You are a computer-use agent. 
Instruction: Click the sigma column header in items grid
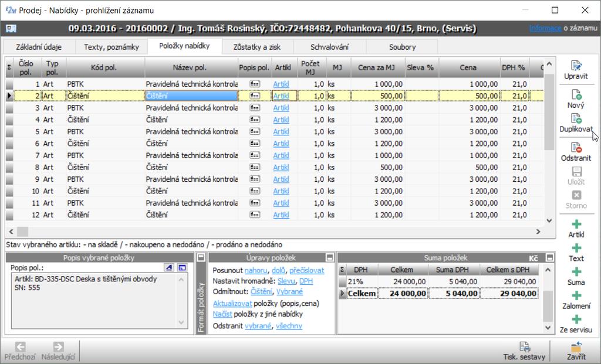tap(9, 67)
